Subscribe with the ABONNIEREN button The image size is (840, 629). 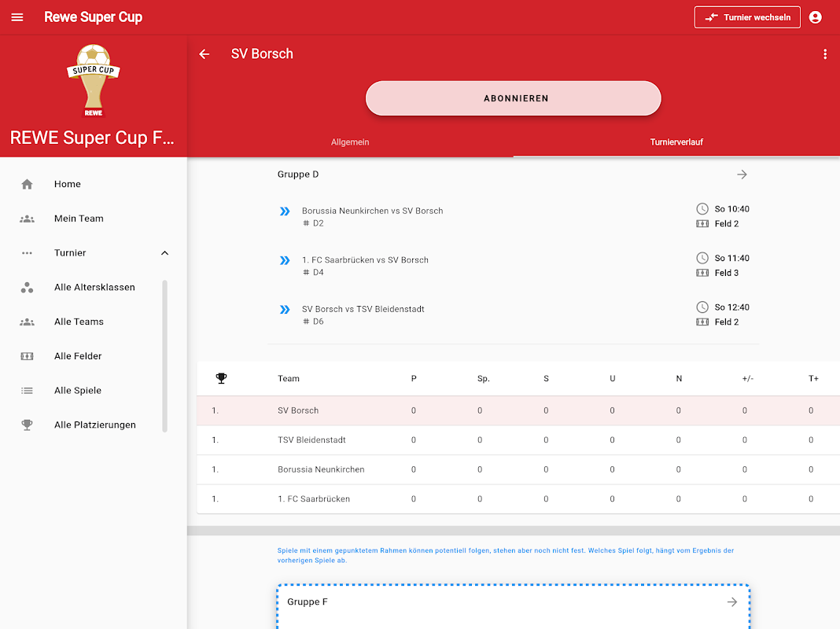514,98
